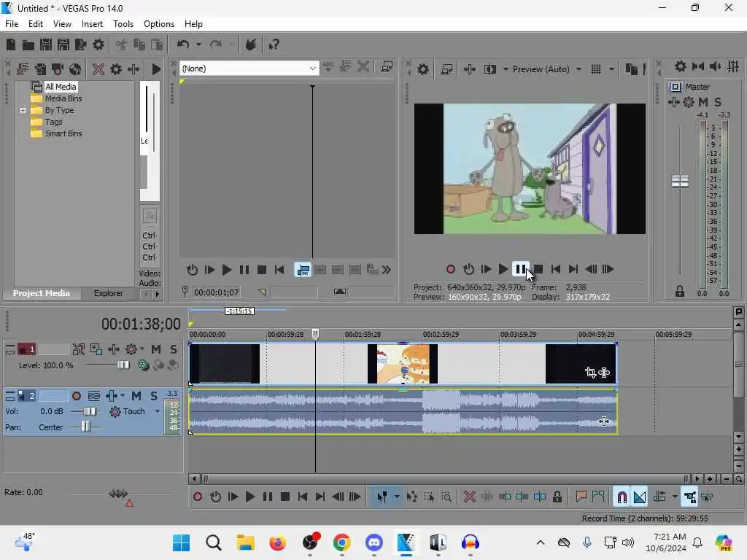Click the Undo arrow in main toolbar
Screen dimensions: 747x560
pos(182,44)
